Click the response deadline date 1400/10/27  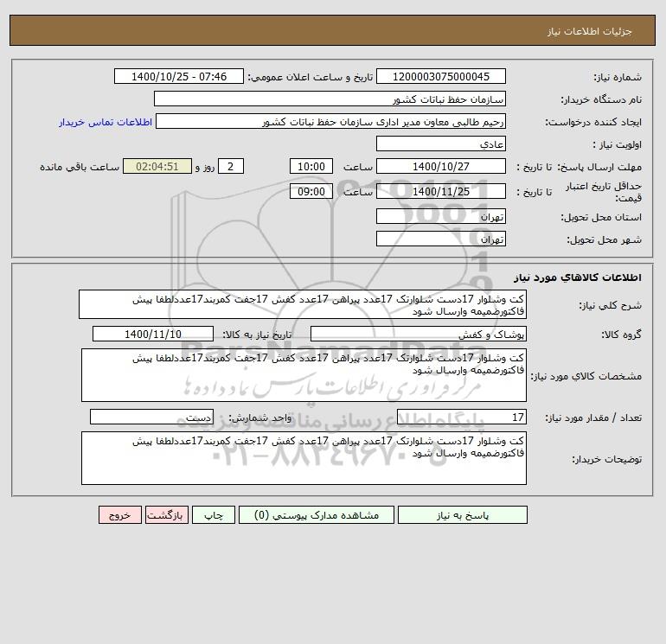click(441, 167)
